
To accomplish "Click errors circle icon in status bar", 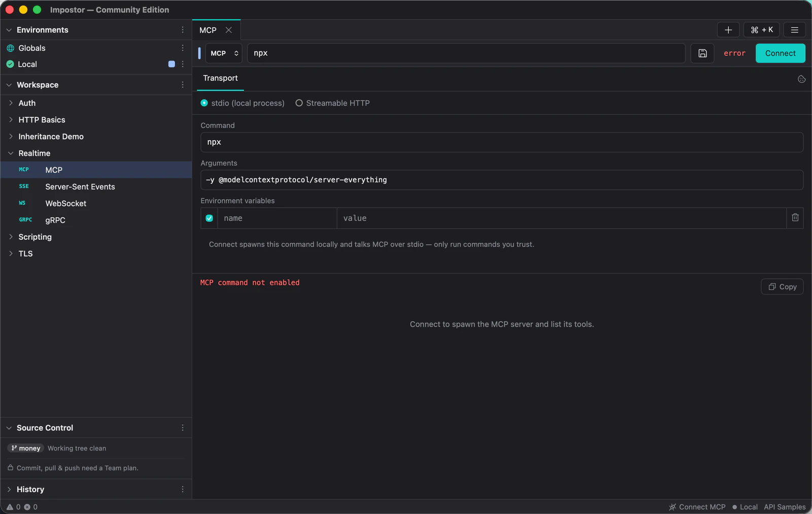I will pos(27,507).
